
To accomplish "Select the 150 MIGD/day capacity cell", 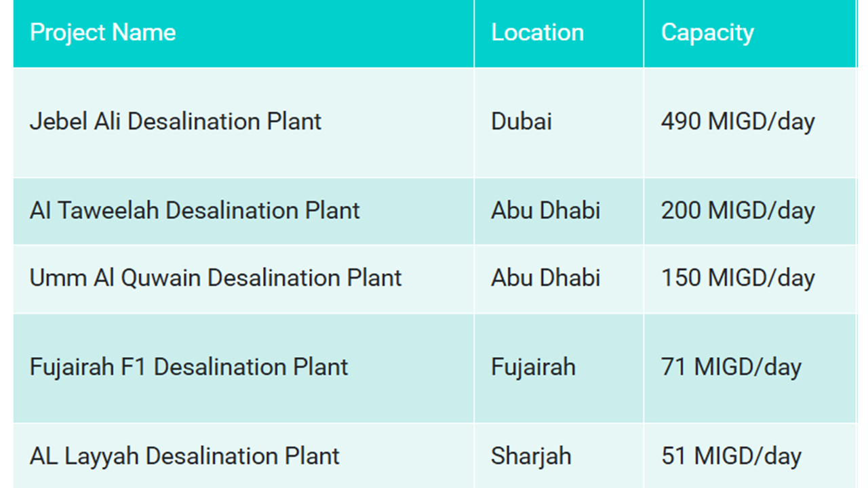I will point(738,278).
